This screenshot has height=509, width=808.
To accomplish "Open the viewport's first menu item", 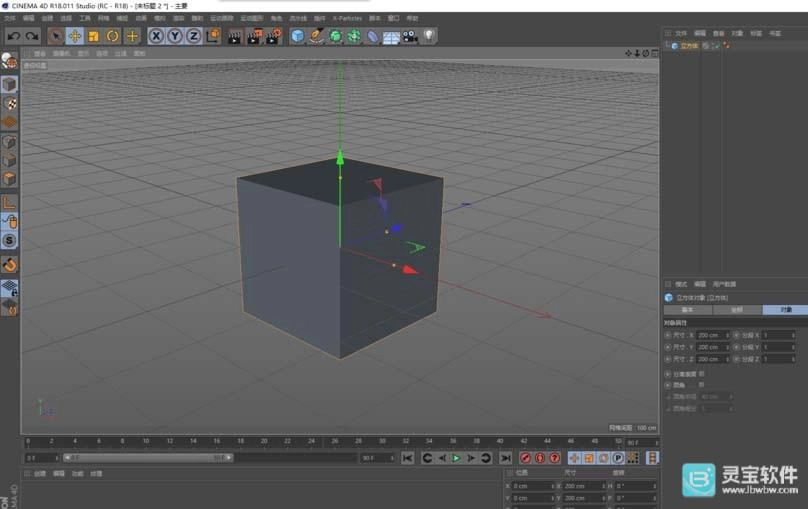I will 40,54.
